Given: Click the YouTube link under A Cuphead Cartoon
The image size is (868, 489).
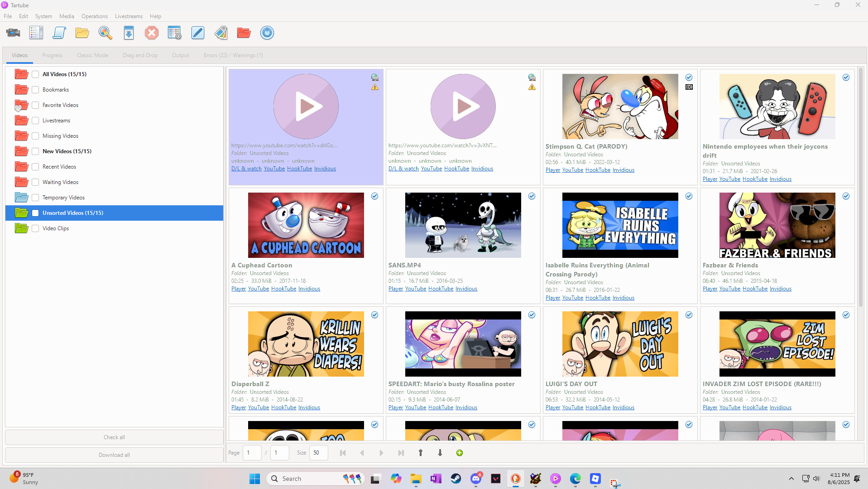Looking at the screenshot, I should [259, 289].
